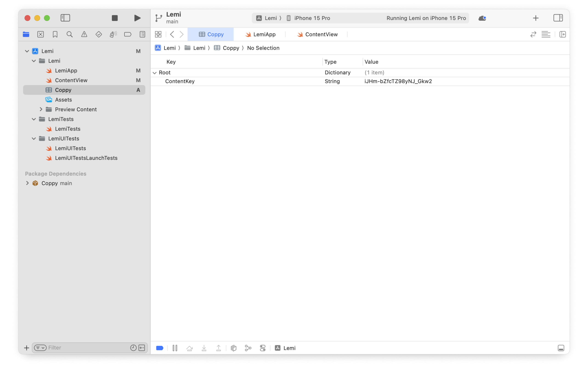Viewport: 588px width, 373px height.
Task: Open the Breakpoint navigator
Action: [128, 34]
